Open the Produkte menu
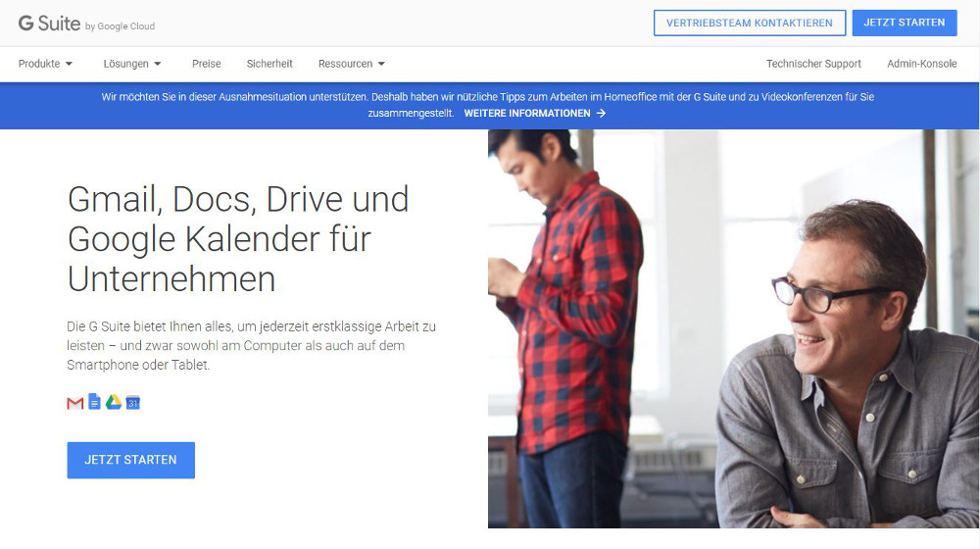 click(x=46, y=64)
